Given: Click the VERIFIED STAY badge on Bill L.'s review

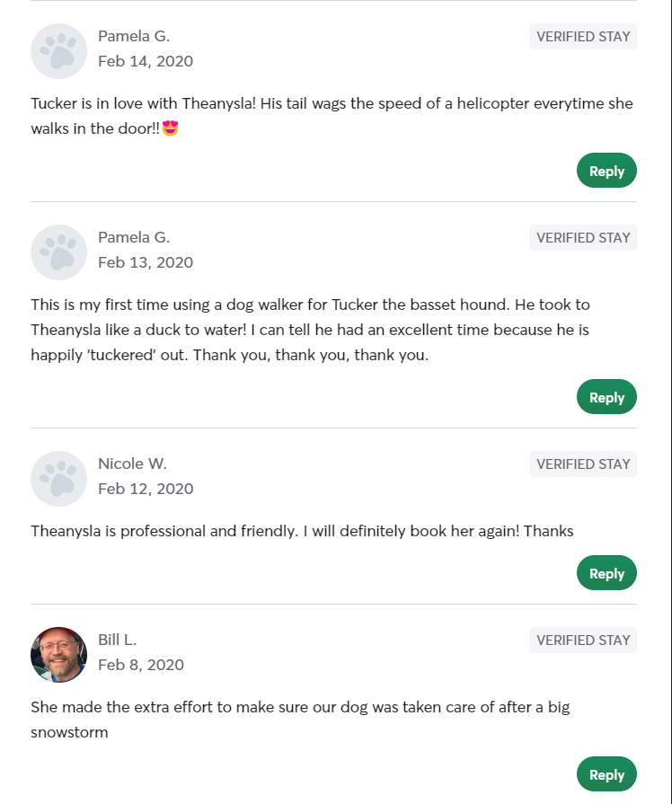Looking at the screenshot, I should (x=582, y=640).
